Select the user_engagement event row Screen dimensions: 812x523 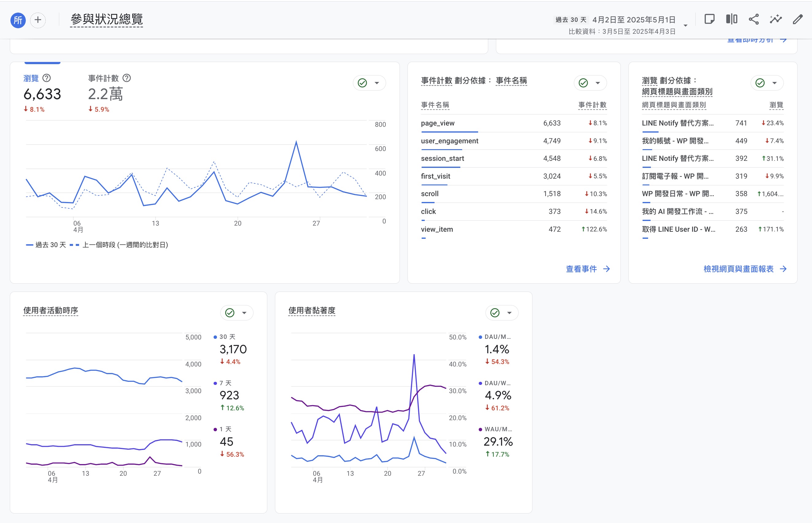(514, 141)
